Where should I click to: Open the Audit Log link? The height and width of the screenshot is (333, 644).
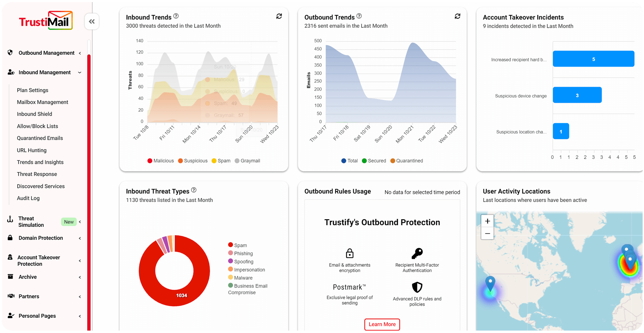(x=28, y=198)
